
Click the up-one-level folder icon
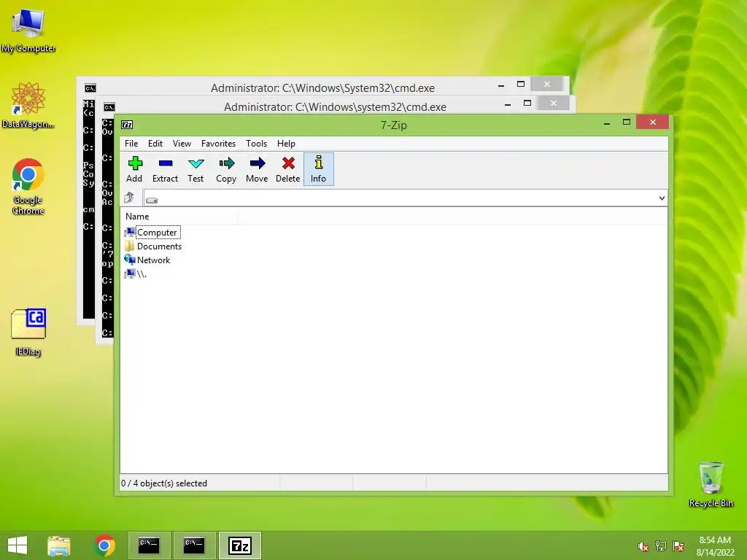[x=129, y=198]
